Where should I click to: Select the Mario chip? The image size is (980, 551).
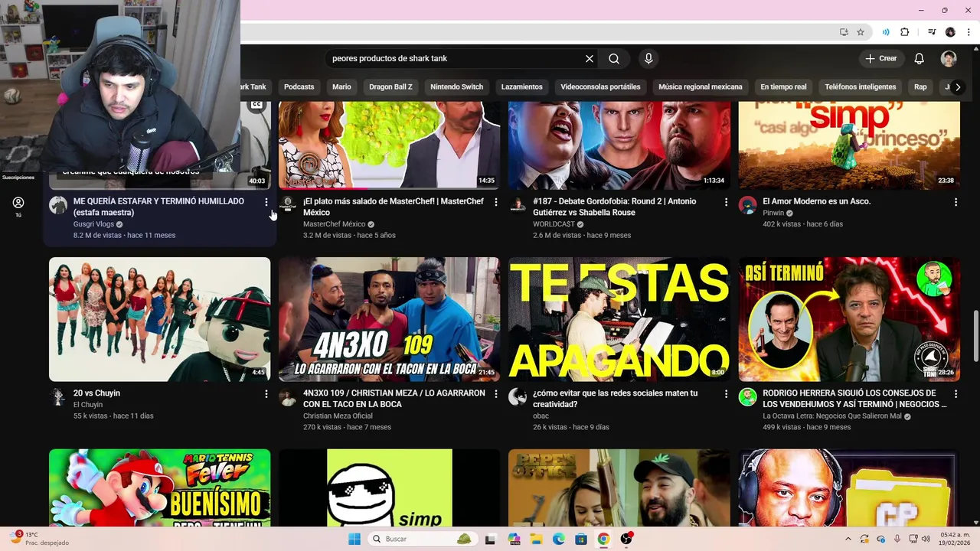point(341,86)
